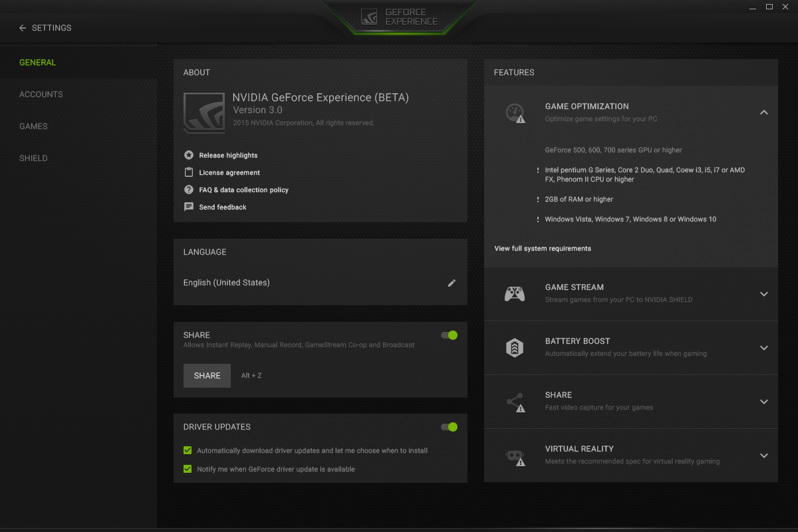Click the Virtual Reality title
The width and height of the screenshot is (798, 532).
(x=579, y=449)
